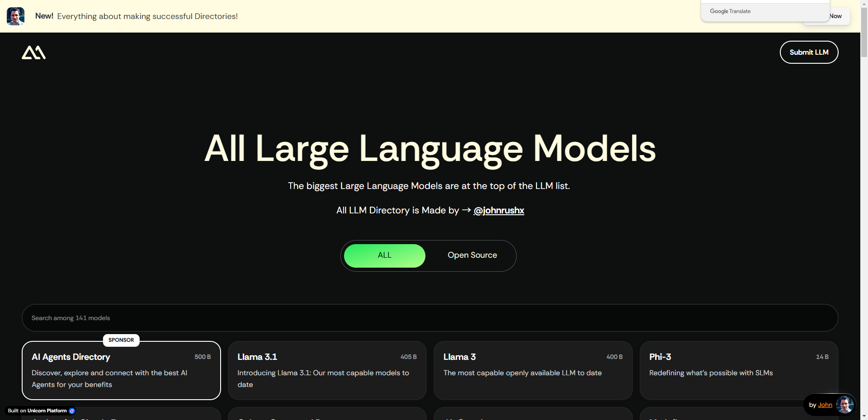Switch to the Open Source filter
Screen dimensions: 868x420
(x=472, y=255)
